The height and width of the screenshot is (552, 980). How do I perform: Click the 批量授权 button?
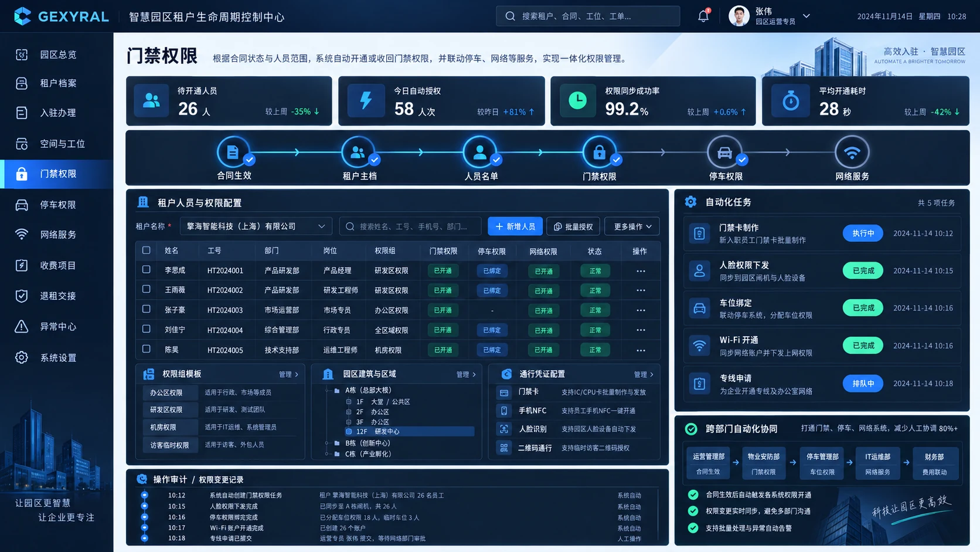coord(573,226)
